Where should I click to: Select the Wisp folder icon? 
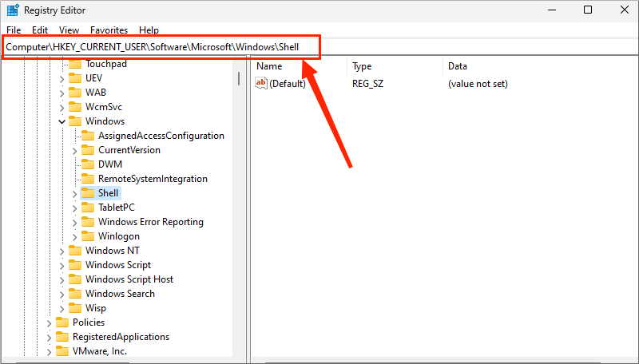75,308
